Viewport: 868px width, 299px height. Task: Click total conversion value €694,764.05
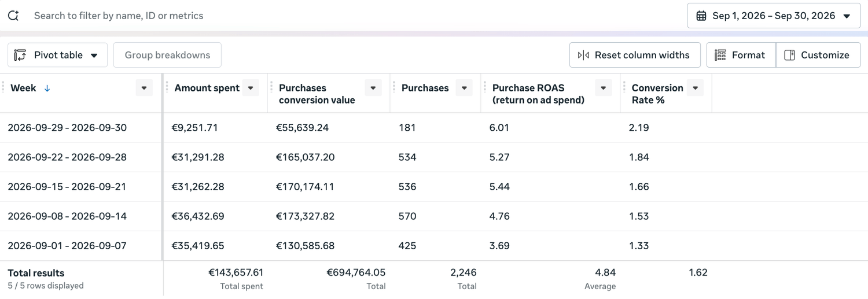click(x=356, y=272)
